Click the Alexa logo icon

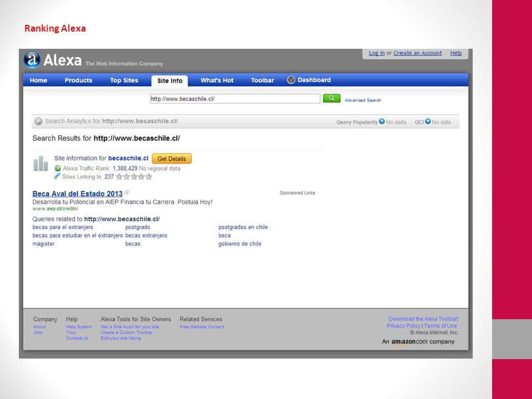click(32, 60)
